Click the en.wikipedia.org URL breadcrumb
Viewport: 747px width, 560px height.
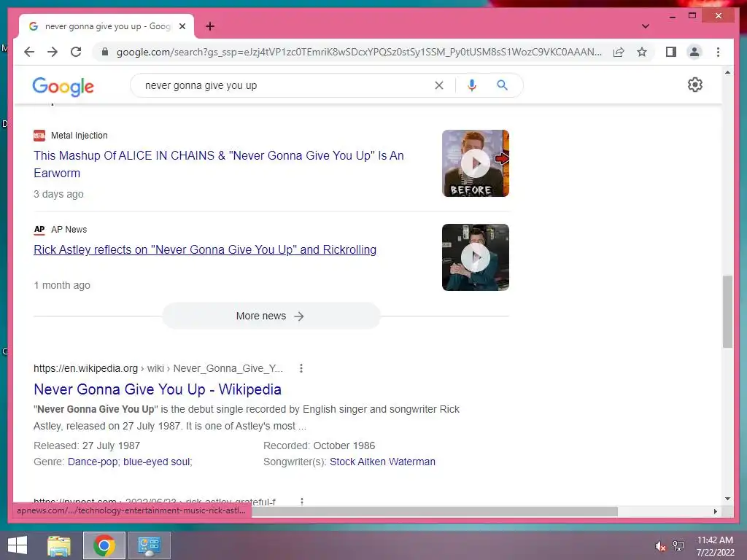pos(158,368)
